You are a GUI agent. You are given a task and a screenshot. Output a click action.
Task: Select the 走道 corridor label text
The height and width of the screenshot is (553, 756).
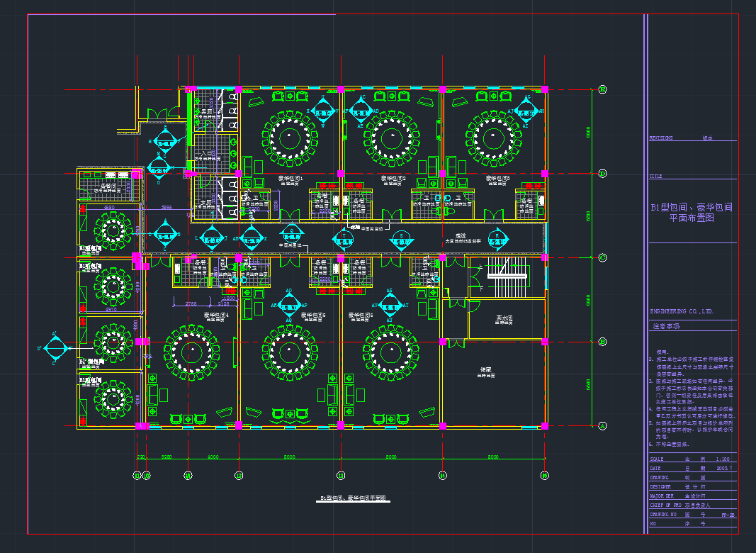461,235
